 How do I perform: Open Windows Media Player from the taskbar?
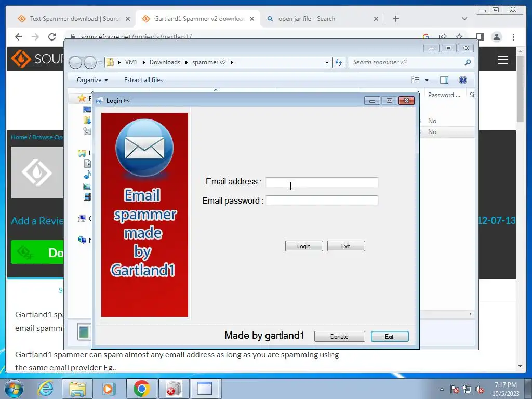(x=109, y=389)
